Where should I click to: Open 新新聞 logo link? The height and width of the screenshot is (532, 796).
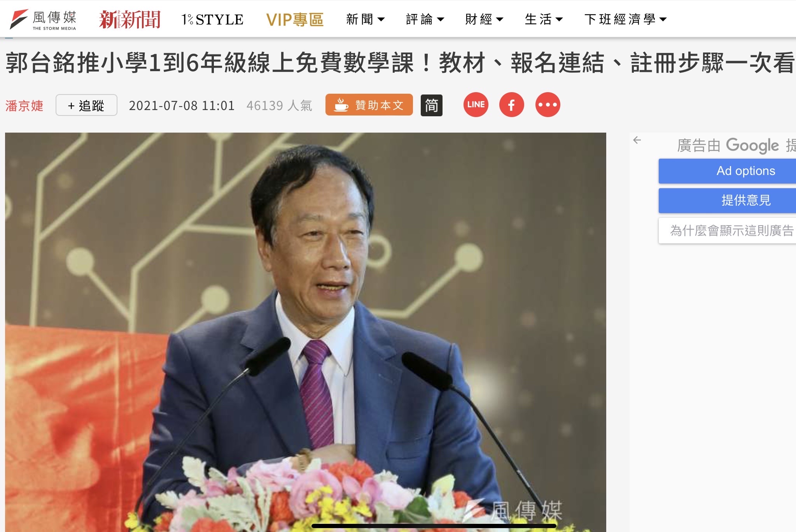[129, 19]
